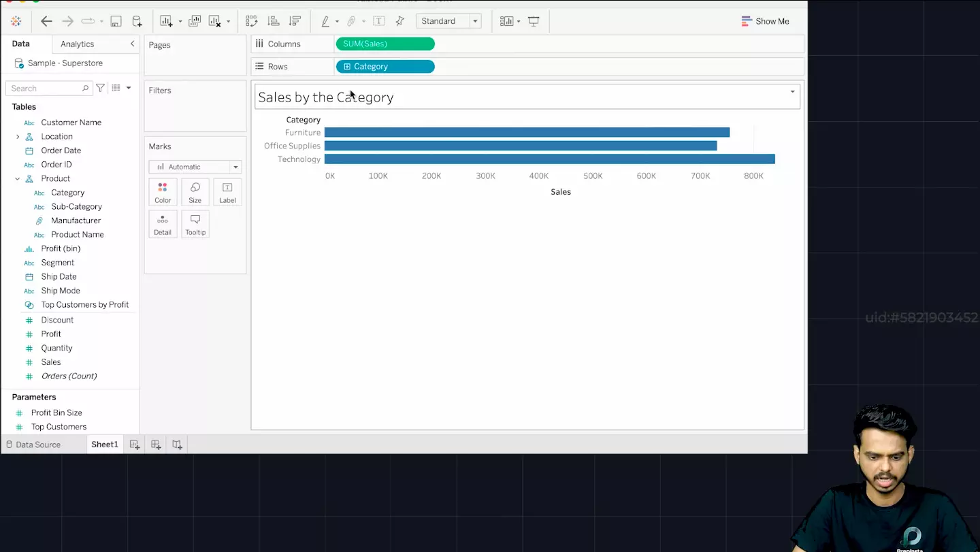The height and width of the screenshot is (552, 980).
Task: Click the Undo back arrow
Action: click(46, 21)
